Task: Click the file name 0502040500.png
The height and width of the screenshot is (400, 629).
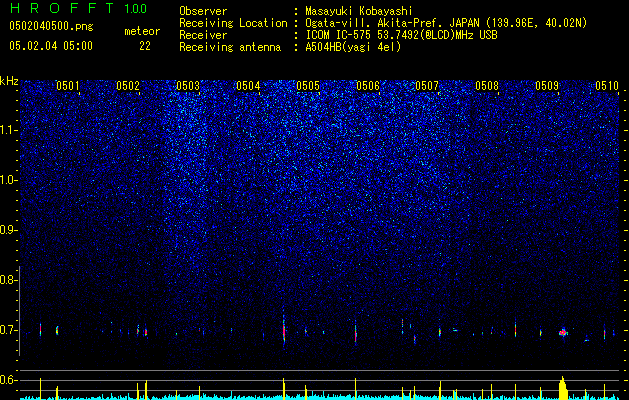Action: click(51, 26)
